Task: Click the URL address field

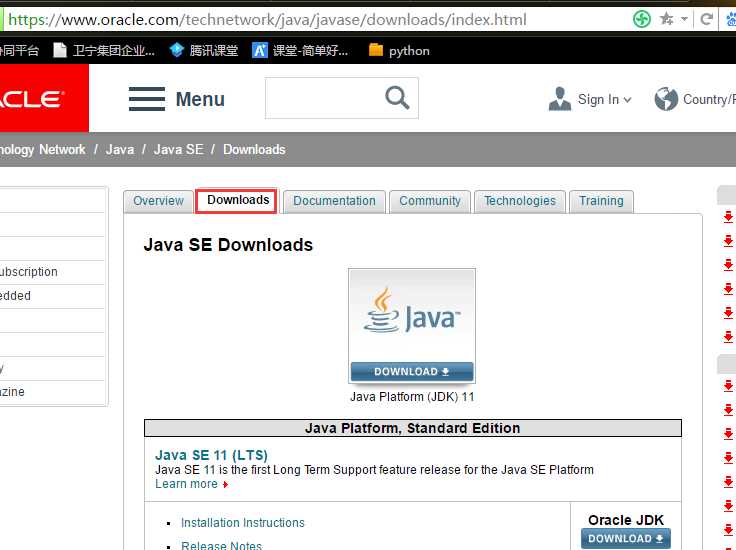Action: pyautogui.click(x=314, y=20)
